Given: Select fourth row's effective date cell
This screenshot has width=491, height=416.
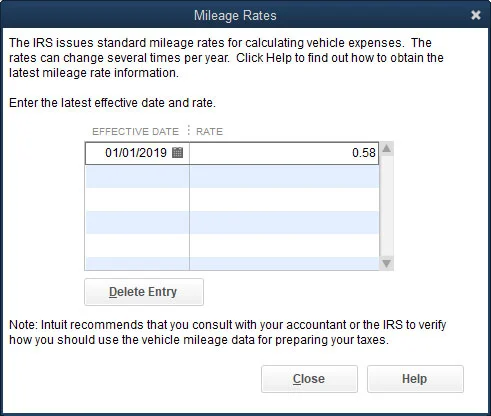Looking at the screenshot, I should tap(137, 222).
